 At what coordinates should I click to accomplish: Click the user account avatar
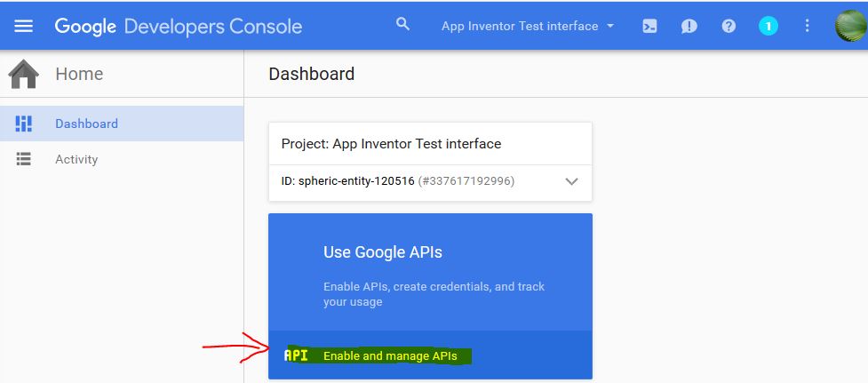(851, 26)
